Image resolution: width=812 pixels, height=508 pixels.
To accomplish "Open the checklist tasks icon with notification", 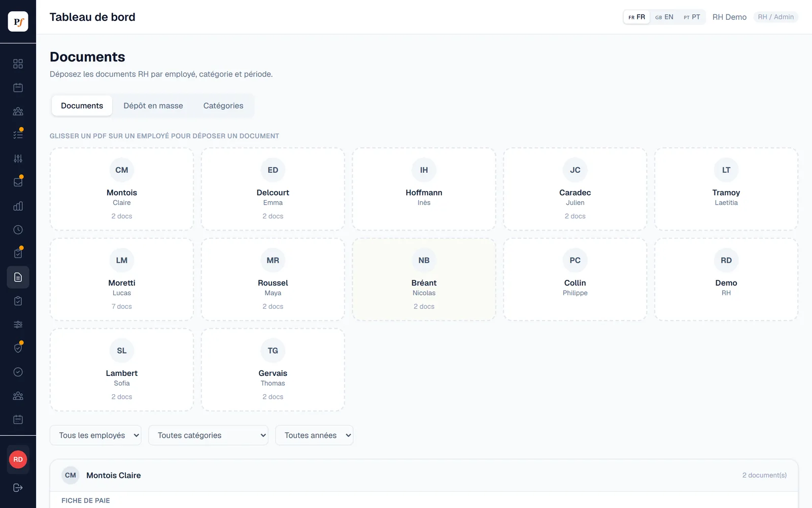I will click(x=18, y=135).
